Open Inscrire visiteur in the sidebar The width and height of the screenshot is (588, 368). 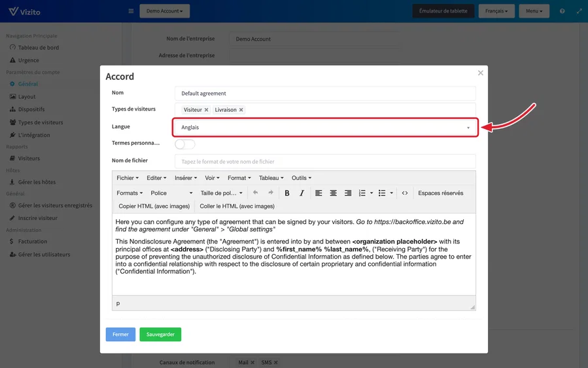tap(33, 218)
